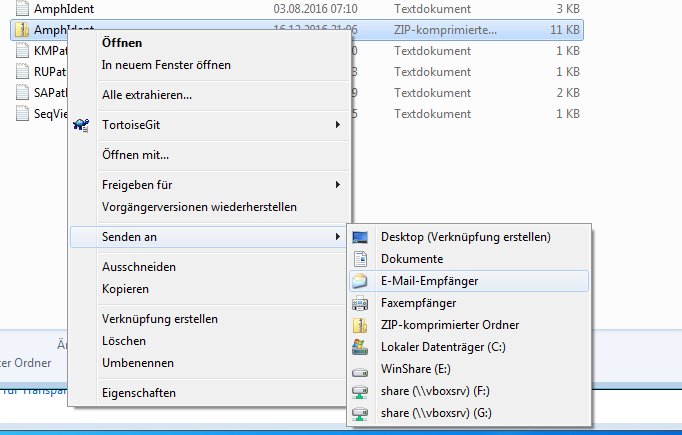This screenshot has width=682, height=435.
Task: Click the TortoiseGit turtle icon
Action: click(x=82, y=125)
